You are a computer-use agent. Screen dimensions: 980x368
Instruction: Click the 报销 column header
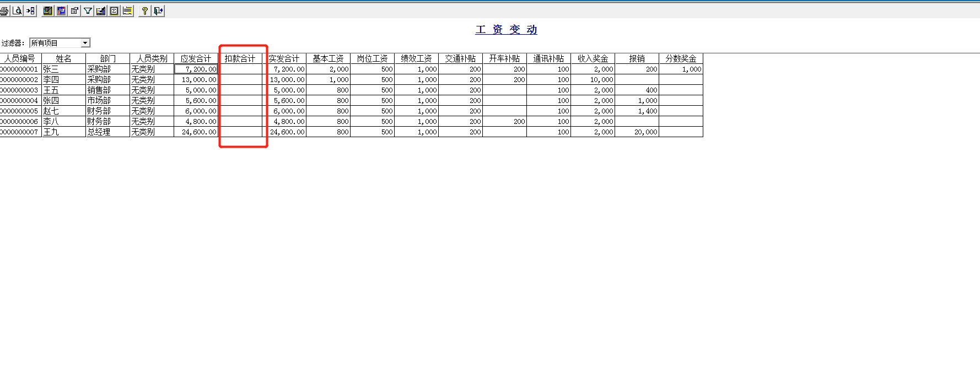tap(637, 58)
